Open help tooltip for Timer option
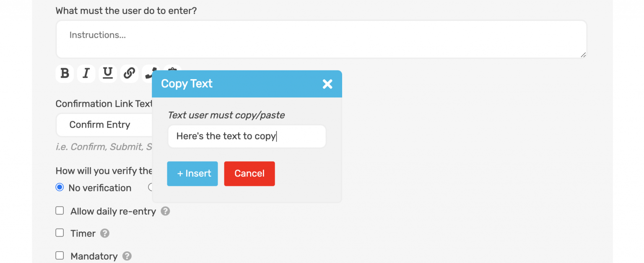The image size is (644, 263). click(x=104, y=233)
